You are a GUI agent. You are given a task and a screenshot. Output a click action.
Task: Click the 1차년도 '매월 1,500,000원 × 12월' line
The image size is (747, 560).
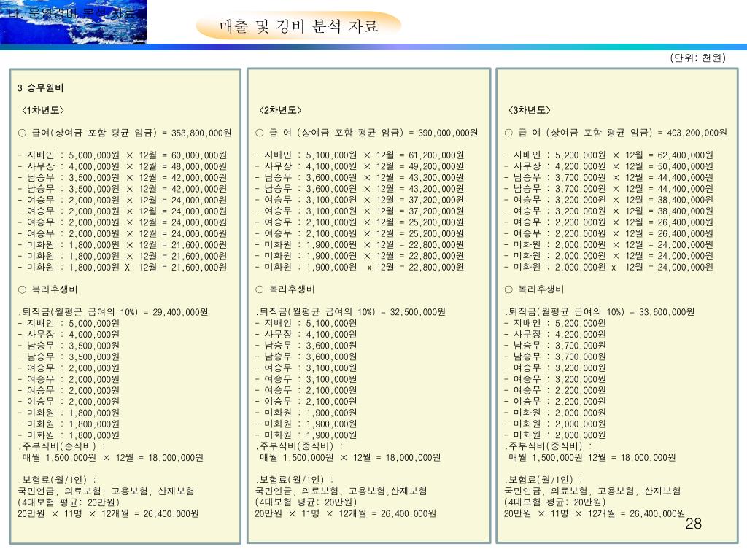[x=113, y=458]
